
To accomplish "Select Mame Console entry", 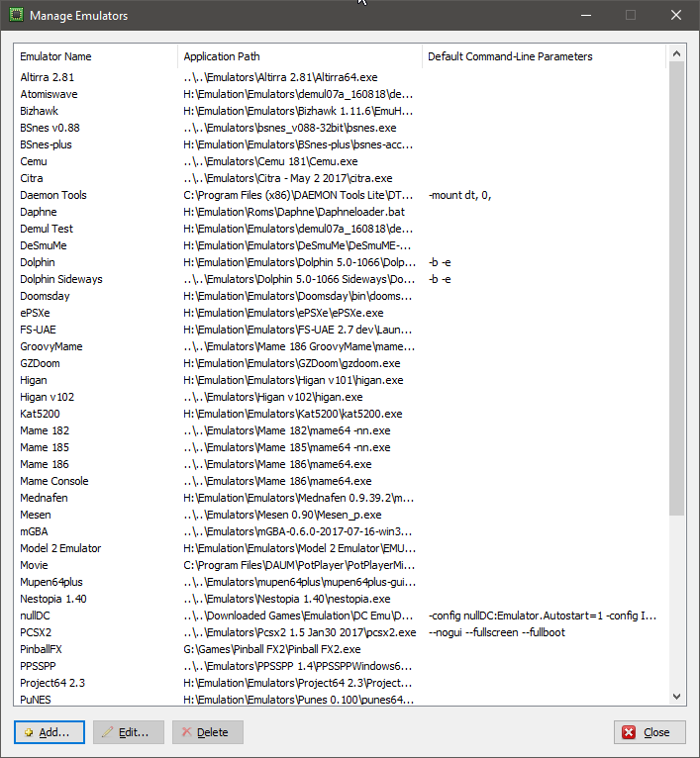I will pyautogui.click(x=341, y=481).
